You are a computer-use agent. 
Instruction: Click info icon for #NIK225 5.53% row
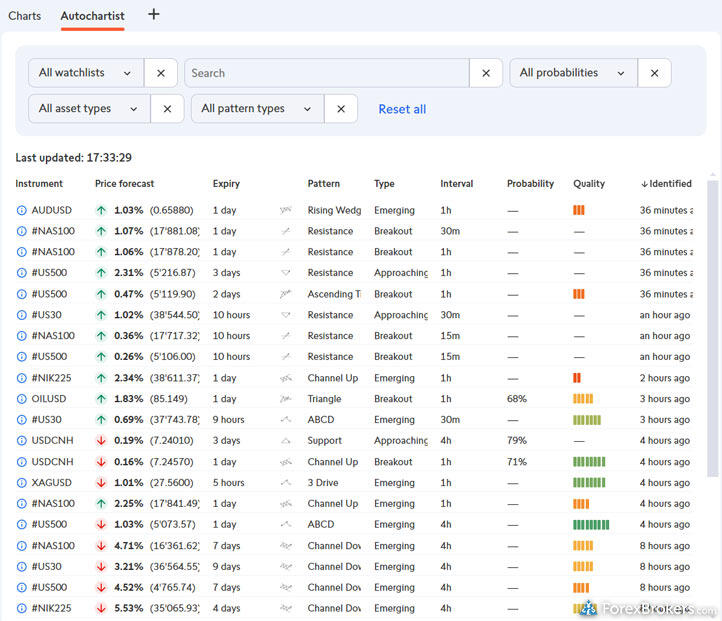coord(21,609)
